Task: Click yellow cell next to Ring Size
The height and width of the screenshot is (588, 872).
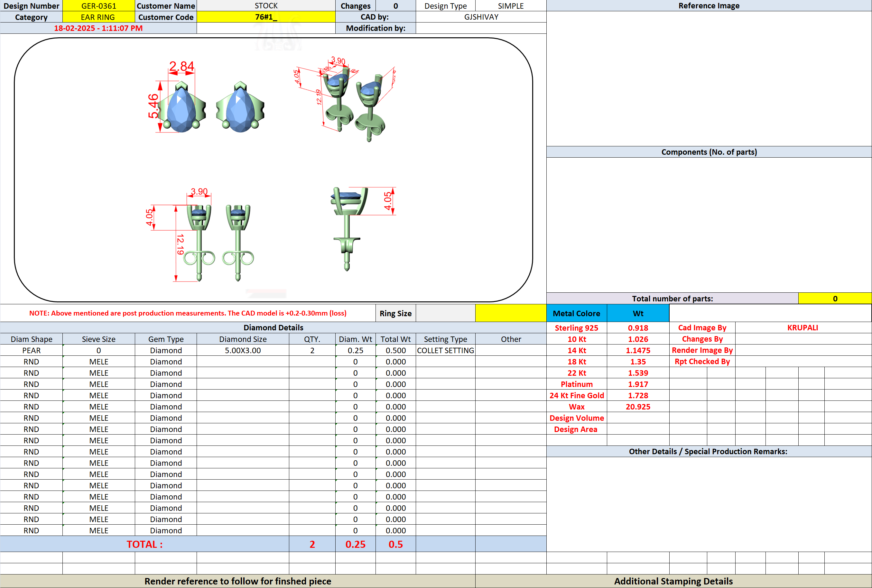Action: (x=511, y=313)
